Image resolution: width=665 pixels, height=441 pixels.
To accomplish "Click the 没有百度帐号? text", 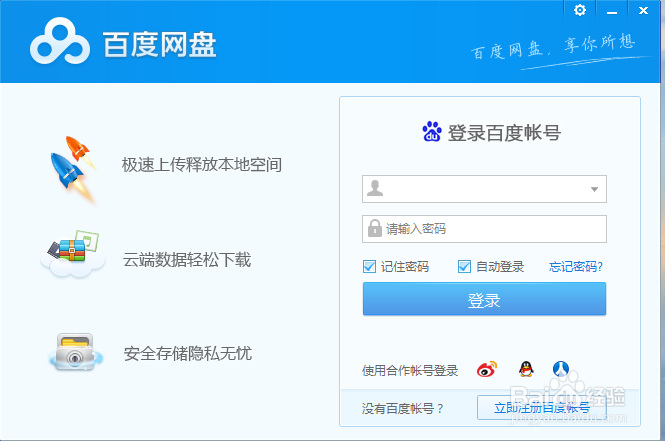I will [402, 408].
